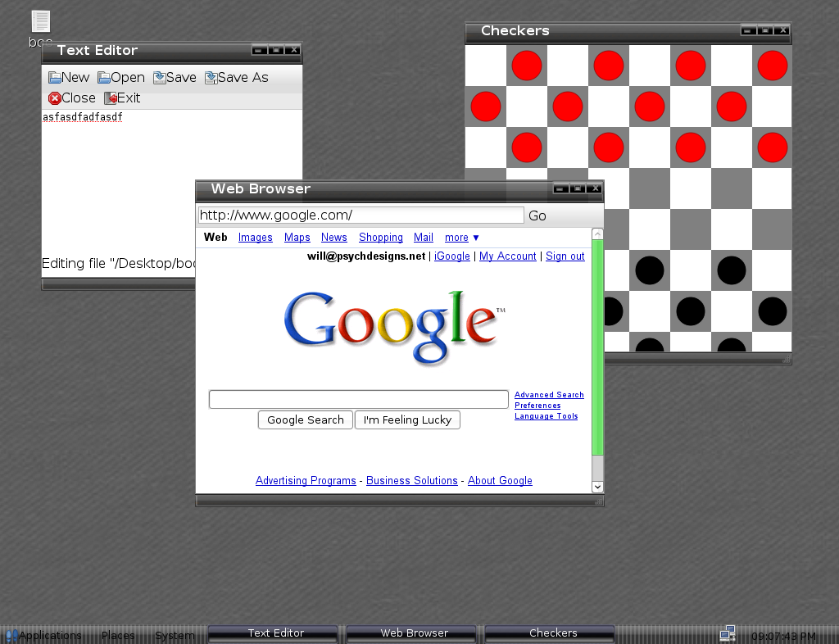Maximize the Web Browser window
This screenshot has height=644, width=839.
click(x=578, y=188)
